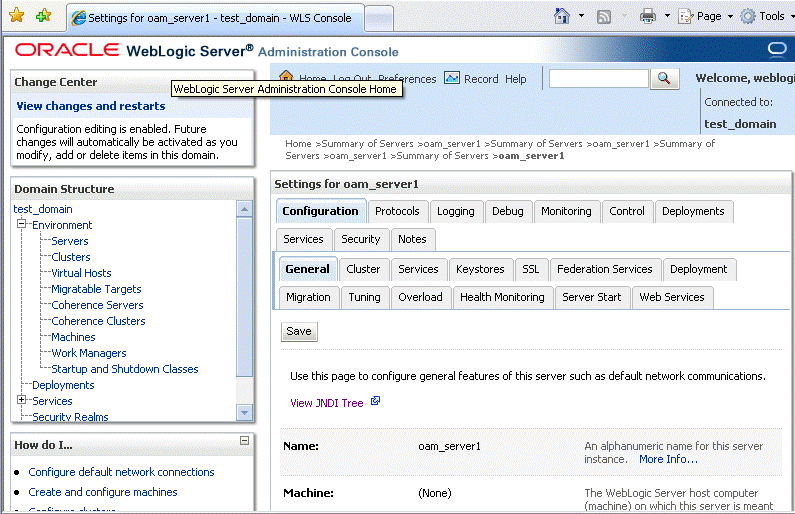Open the new blank browser tab

click(x=379, y=18)
